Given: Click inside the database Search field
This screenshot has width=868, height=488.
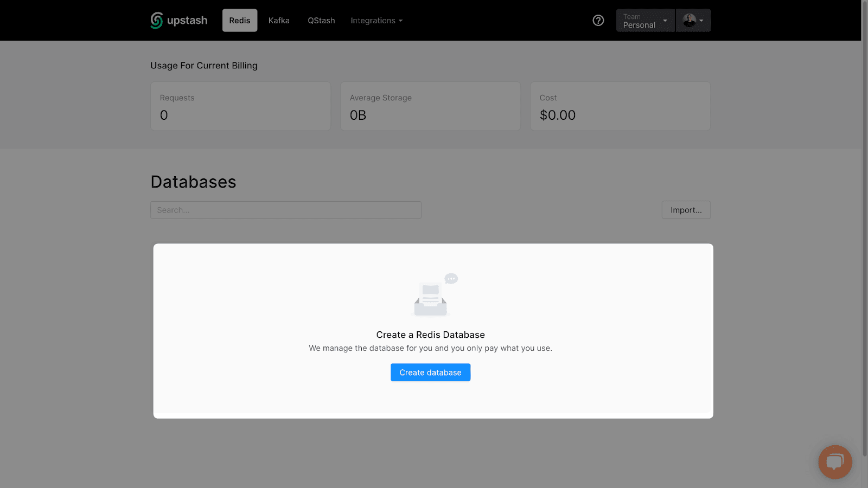Looking at the screenshot, I should [x=286, y=210].
